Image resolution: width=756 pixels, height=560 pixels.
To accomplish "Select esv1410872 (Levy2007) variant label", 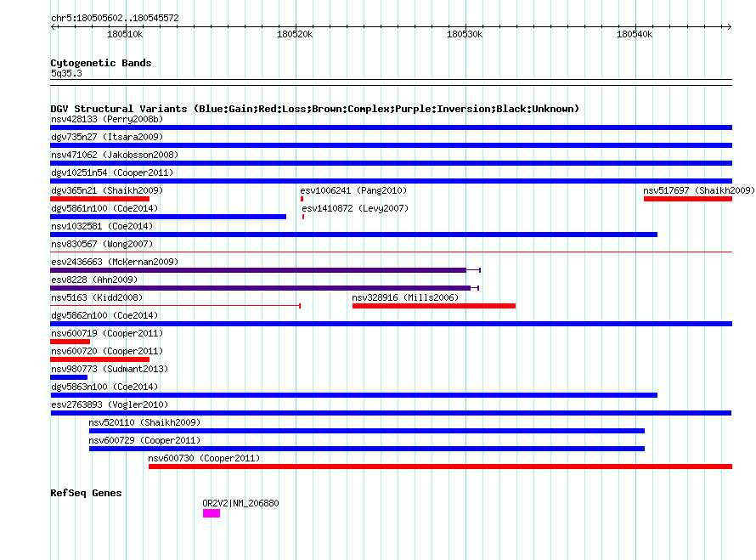I will (x=355, y=208).
